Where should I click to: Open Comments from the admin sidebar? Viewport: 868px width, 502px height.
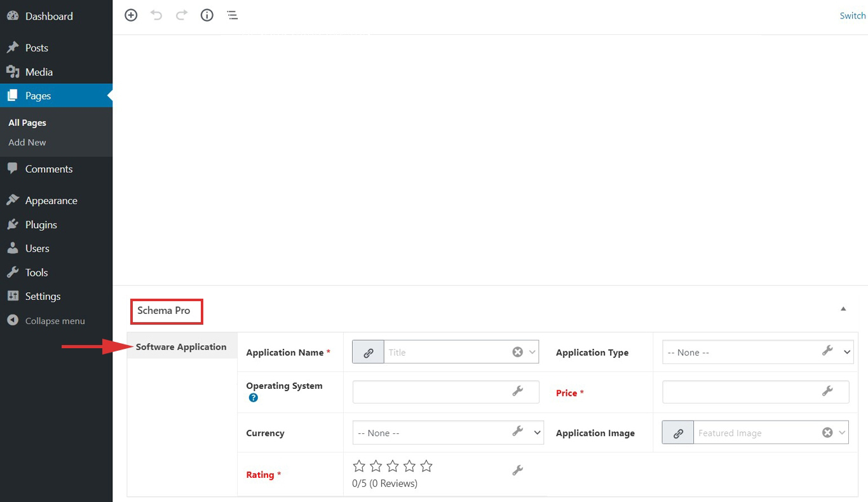48,168
